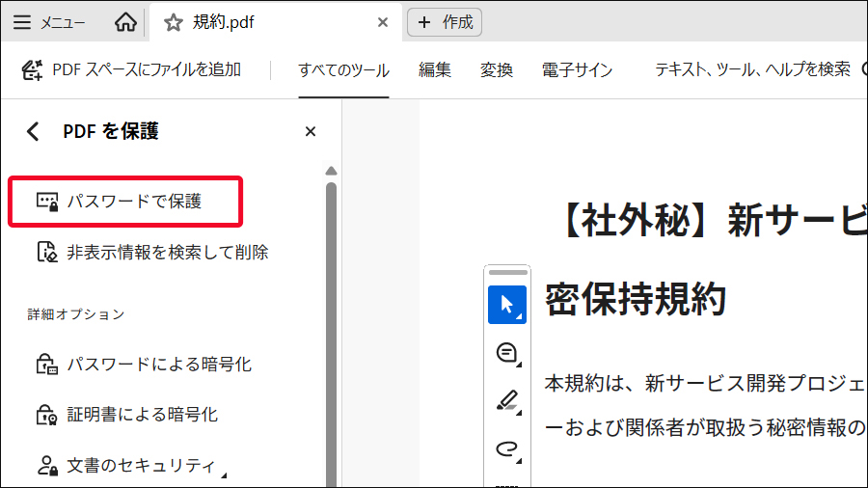Screen dimensions: 868x488
Task: Click the tools panel scrollbar track
Action: click(x=331, y=335)
